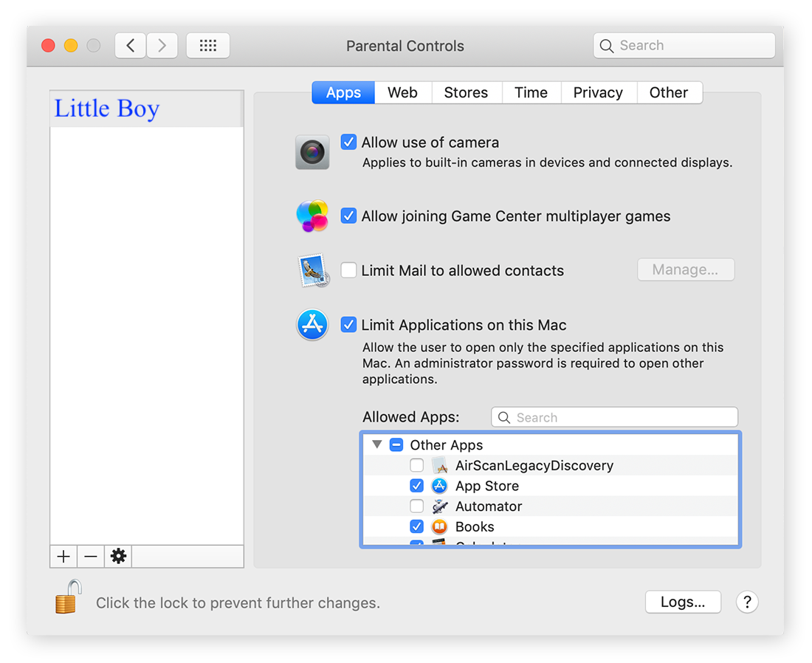Click the gear action menu below user list
This screenshot has height=663, width=812.
click(x=117, y=556)
